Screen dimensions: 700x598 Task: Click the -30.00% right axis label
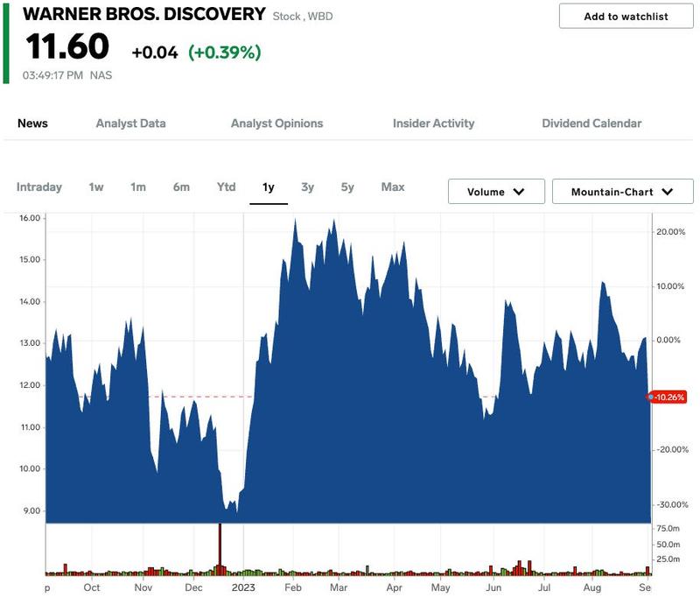pos(672,504)
